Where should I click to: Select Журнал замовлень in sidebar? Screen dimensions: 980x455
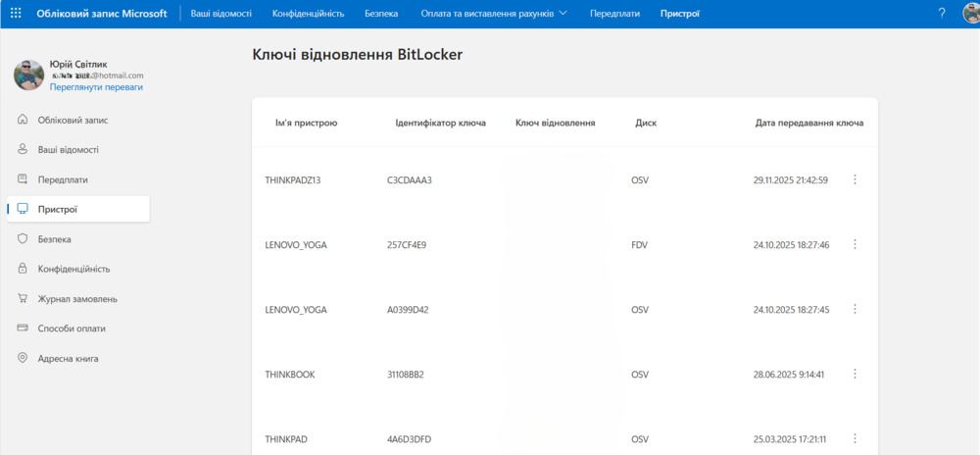click(78, 299)
